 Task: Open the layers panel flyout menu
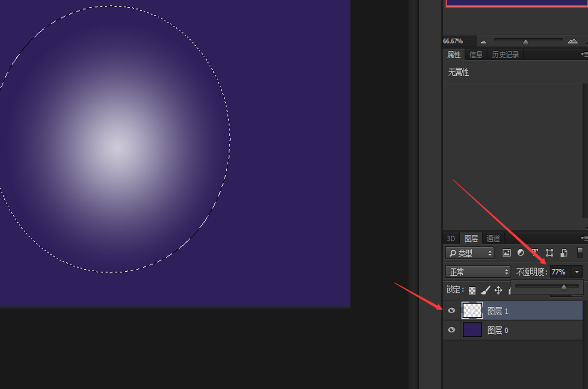584,238
